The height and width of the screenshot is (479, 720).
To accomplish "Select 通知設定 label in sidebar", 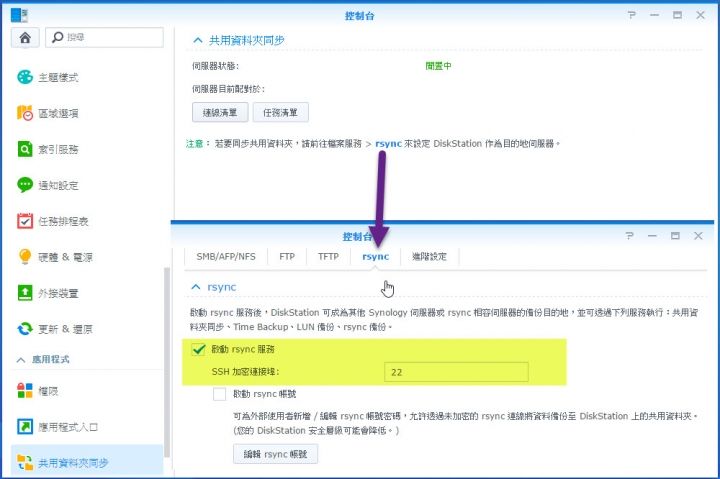I will click(58, 185).
